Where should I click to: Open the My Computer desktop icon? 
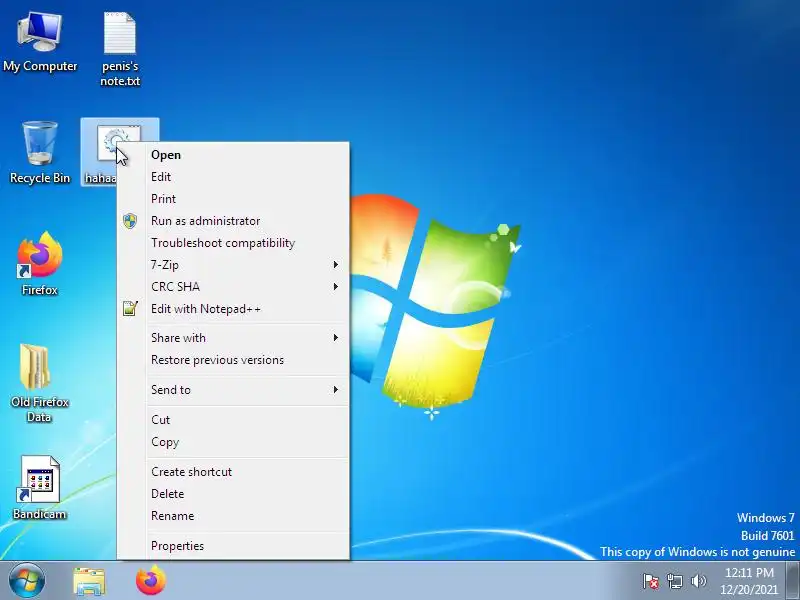(x=40, y=43)
